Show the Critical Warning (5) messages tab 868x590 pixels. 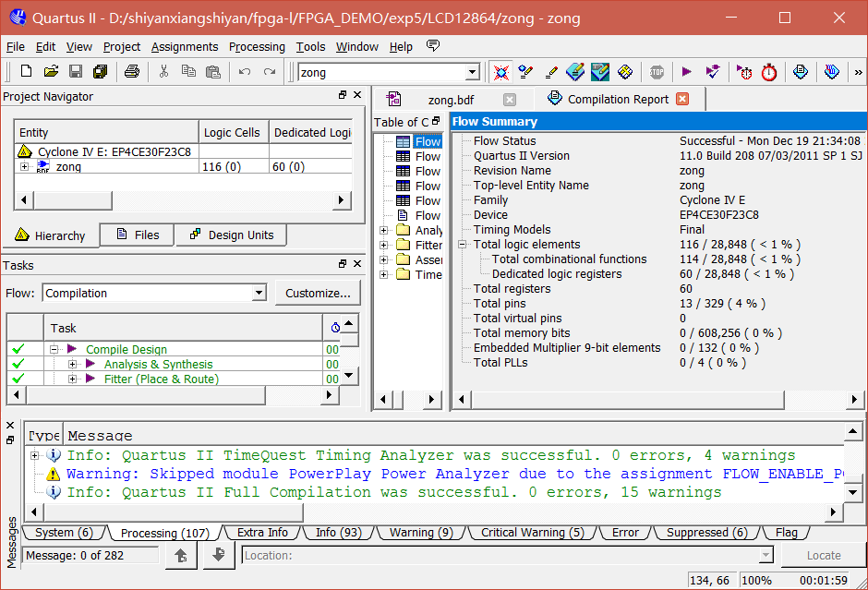pyautogui.click(x=533, y=533)
